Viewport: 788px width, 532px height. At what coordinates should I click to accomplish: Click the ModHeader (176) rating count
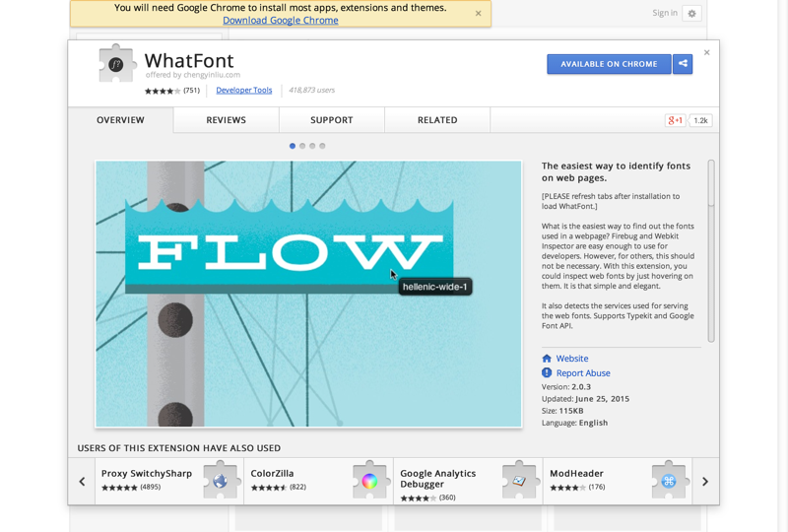pyautogui.click(x=597, y=487)
